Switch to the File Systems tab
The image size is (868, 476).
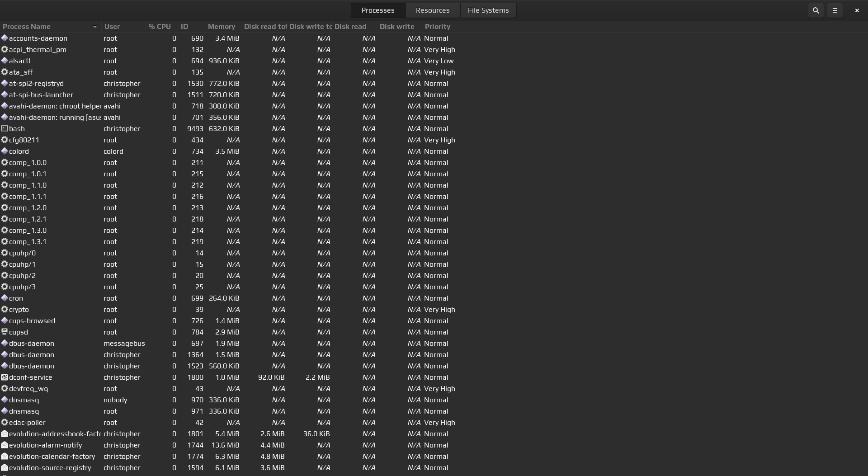(x=488, y=10)
